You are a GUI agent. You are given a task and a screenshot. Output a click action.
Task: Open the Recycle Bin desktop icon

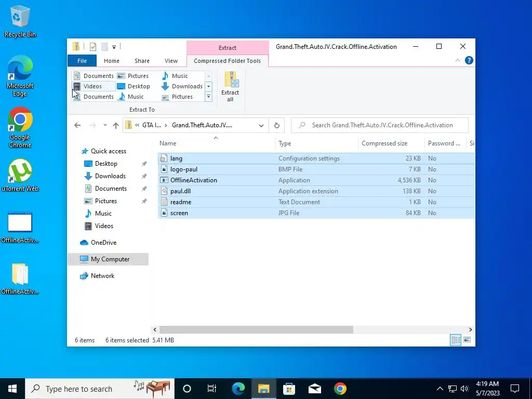pyautogui.click(x=20, y=21)
